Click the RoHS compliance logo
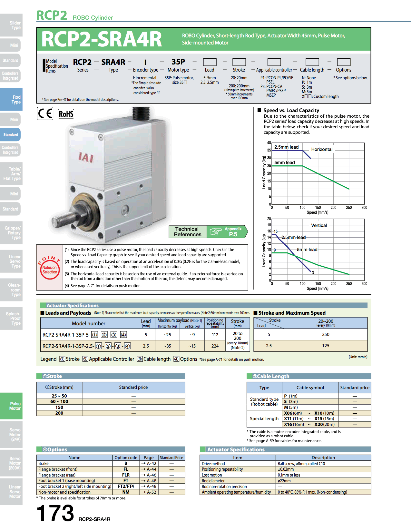411x532 pixels. 66,114
